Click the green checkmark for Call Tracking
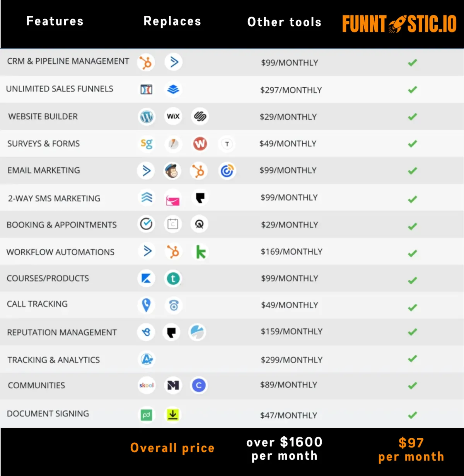The image size is (464, 476). [x=413, y=307]
